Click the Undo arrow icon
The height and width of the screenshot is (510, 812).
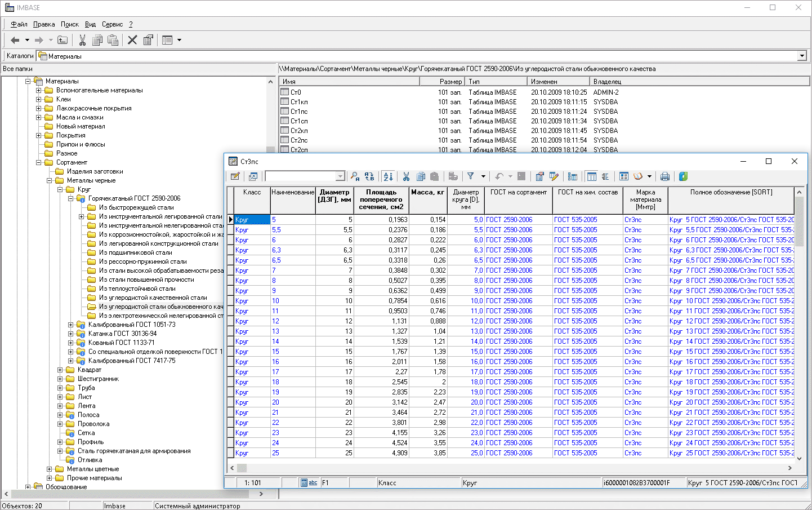(499, 176)
